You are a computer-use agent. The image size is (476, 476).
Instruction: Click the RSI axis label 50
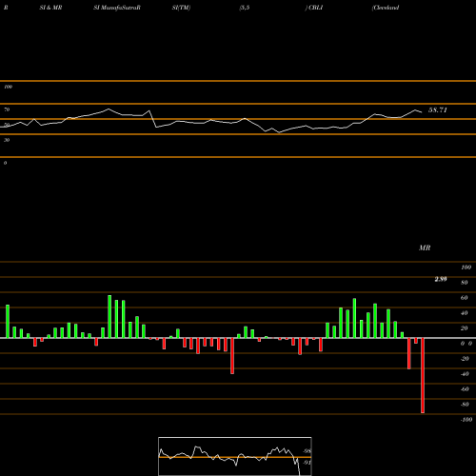7,125
